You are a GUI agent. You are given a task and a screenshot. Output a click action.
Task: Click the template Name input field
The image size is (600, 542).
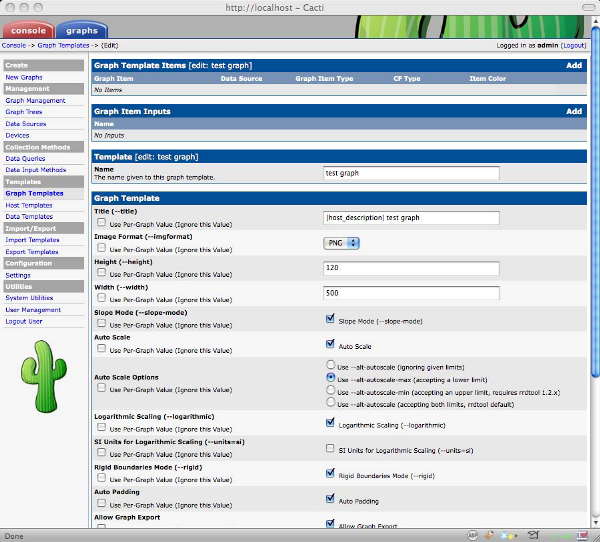point(411,173)
